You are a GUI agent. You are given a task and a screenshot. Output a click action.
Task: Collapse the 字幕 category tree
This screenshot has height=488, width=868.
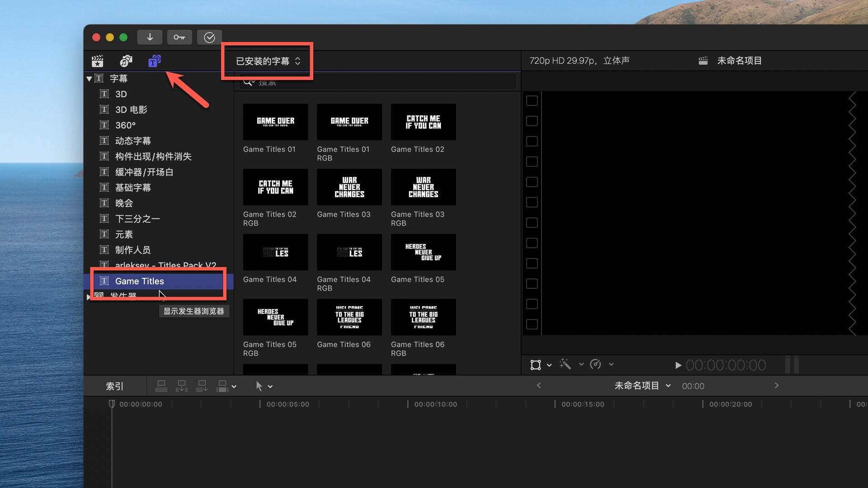point(89,79)
